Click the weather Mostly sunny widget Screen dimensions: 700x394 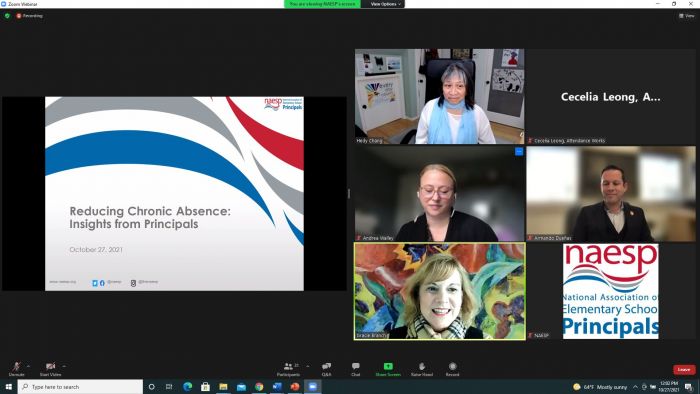(x=600, y=387)
